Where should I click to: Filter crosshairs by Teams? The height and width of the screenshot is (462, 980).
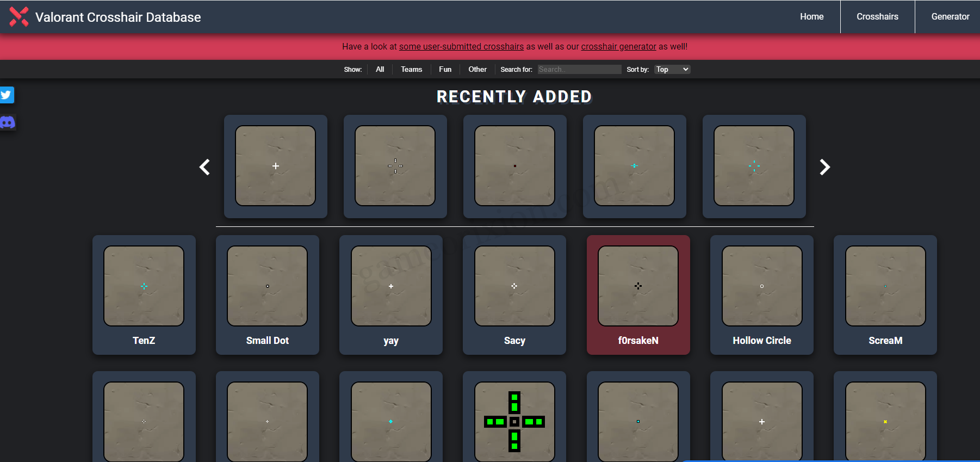pos(412,69)
